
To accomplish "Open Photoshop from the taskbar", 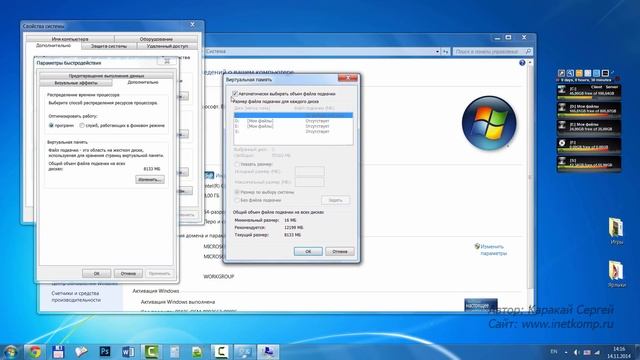I will [105, 351].
